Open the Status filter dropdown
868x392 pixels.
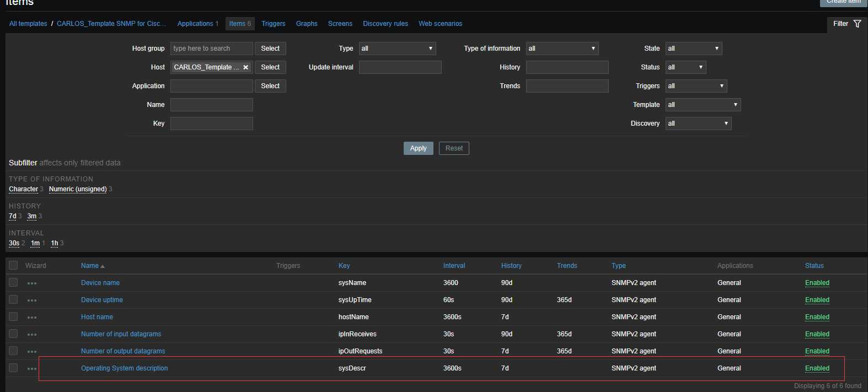pos(685,67)
